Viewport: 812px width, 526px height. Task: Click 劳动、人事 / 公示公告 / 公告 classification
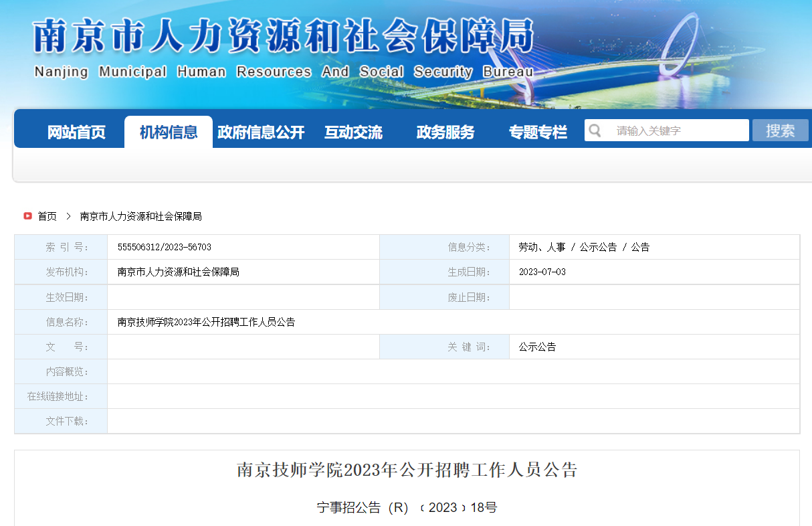pos(584,247)
